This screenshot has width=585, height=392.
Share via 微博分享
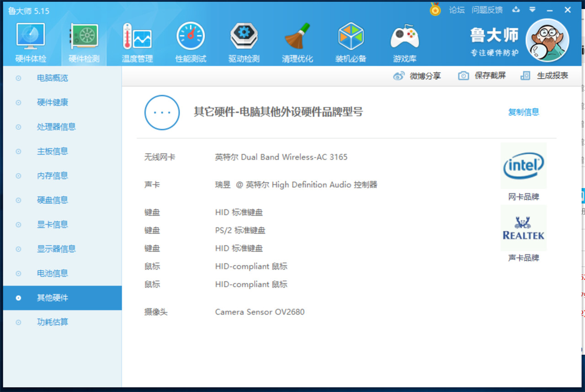(x=417, y=76)
